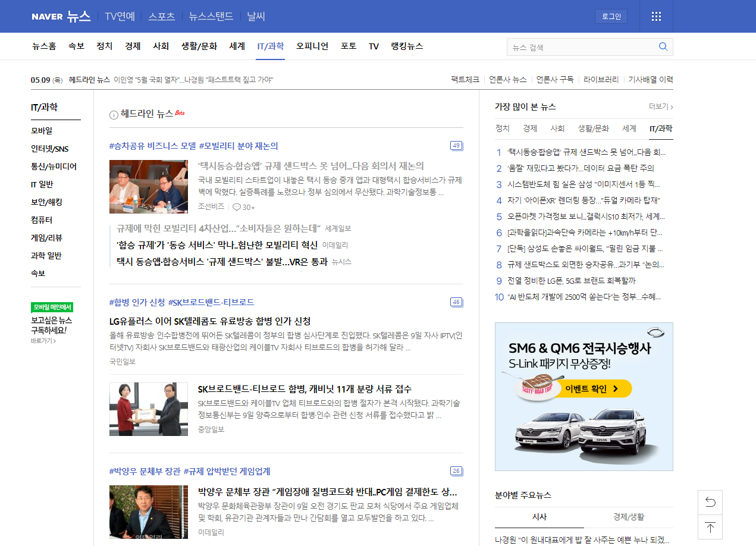
Task: Open thumbnail of SK브로드밴드-티브로드 합병 article
Action: 149,409
